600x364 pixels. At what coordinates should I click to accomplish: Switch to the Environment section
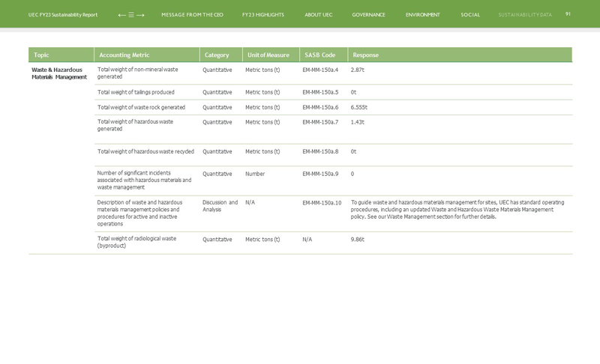click(x=422, y=15)
